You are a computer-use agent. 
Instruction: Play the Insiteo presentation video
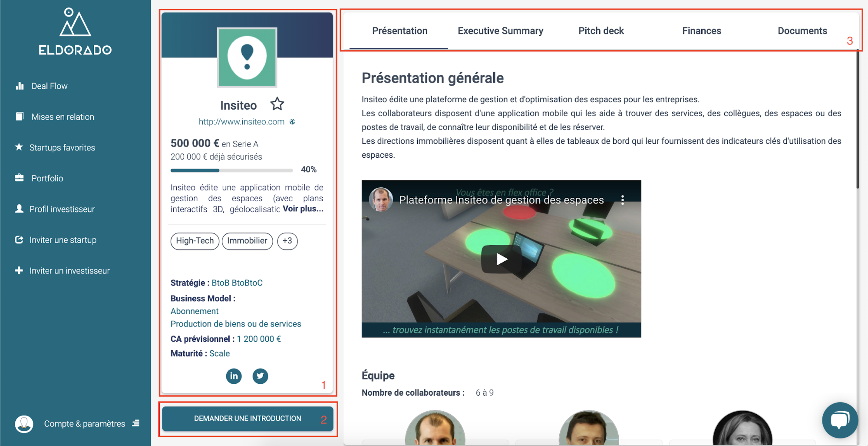[x=502, y=259]
